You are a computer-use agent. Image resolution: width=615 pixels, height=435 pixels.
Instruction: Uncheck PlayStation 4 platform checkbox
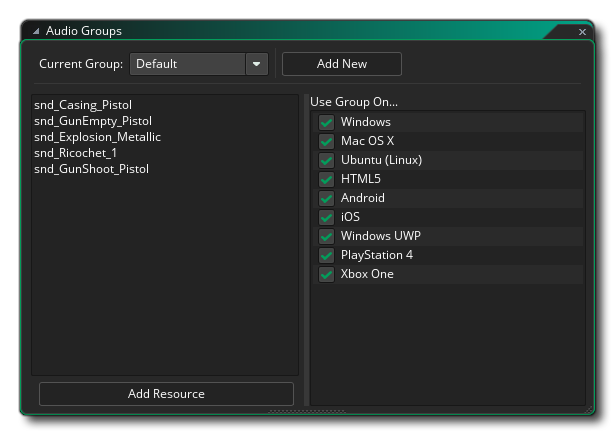[326, 255]
